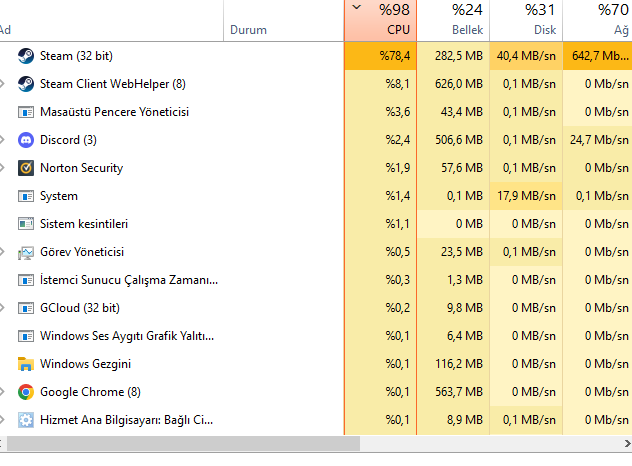Sort by the Durum column header
The width and height of the screenshot is (632, 466).
tap(284, 20)
